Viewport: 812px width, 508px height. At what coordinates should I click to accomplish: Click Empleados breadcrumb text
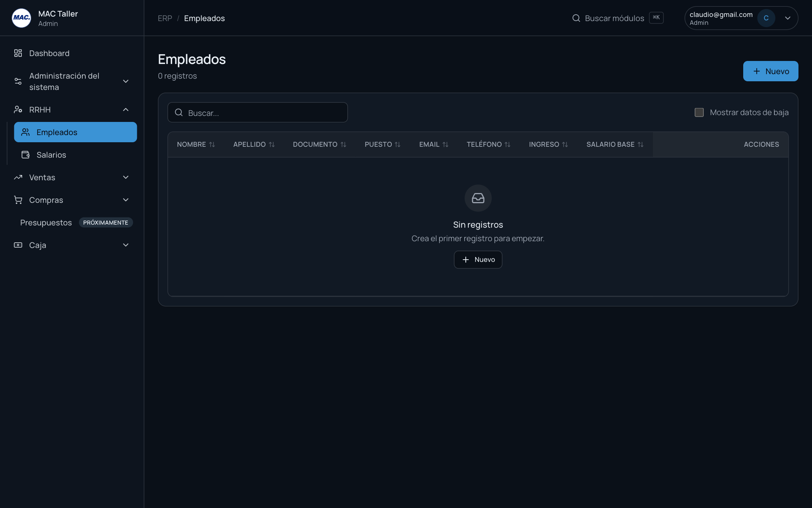click(205, 18)
